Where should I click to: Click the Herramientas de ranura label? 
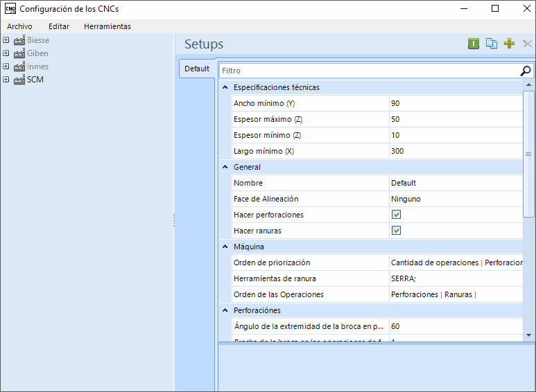pos(275,278)
